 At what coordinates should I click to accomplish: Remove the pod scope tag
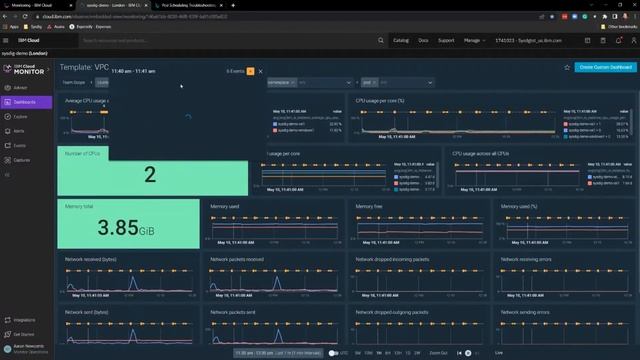[x=374, y=83]
